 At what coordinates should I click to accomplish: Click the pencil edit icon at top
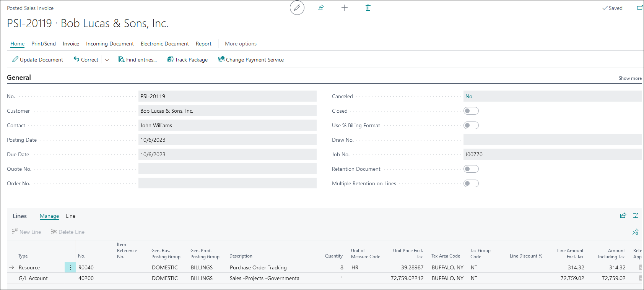tap(297, 8)
